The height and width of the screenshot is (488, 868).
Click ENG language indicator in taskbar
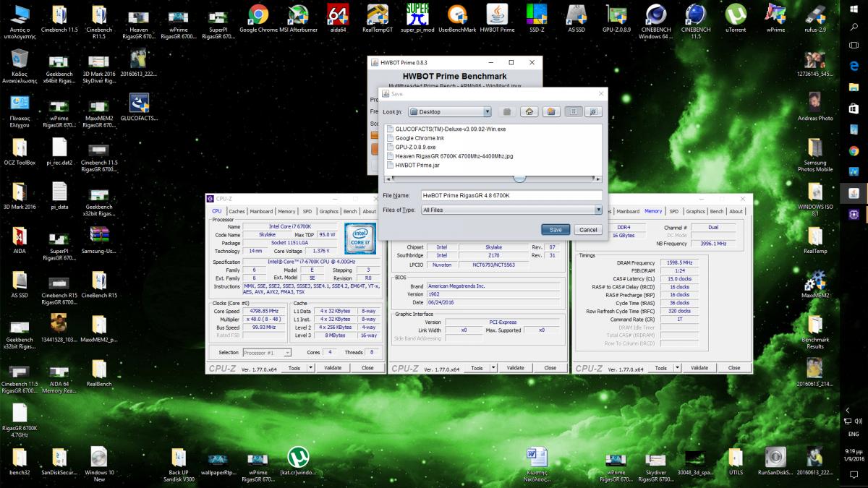click(x=854, y=435)
